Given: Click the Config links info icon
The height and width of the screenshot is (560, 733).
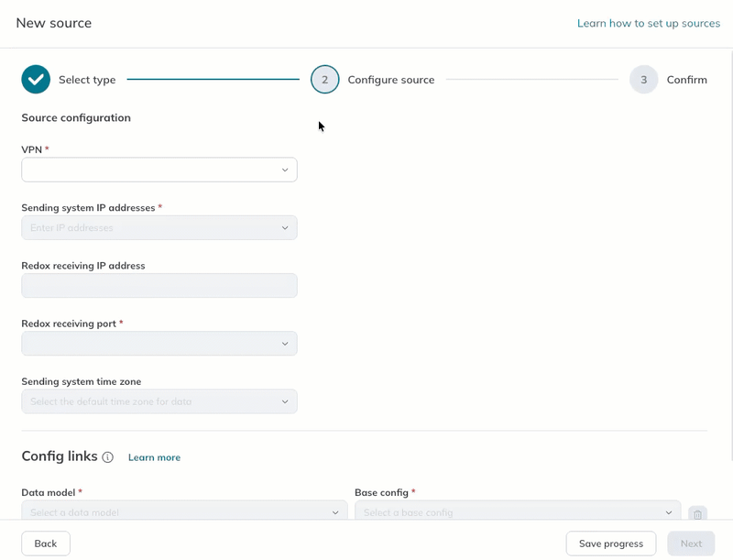Looking at the screenshot, I should pyautogui.click(x=107, y=457).
